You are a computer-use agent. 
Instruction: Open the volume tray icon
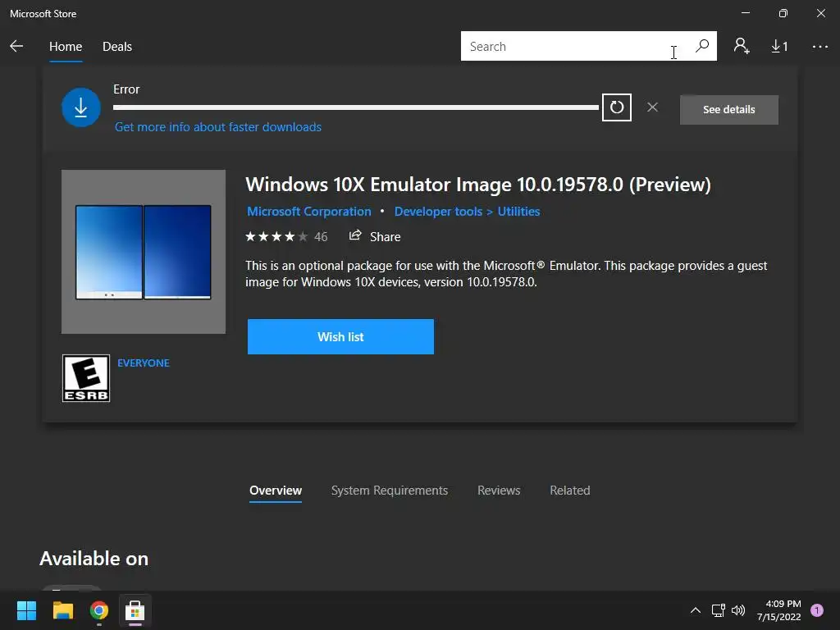(738, 610)
